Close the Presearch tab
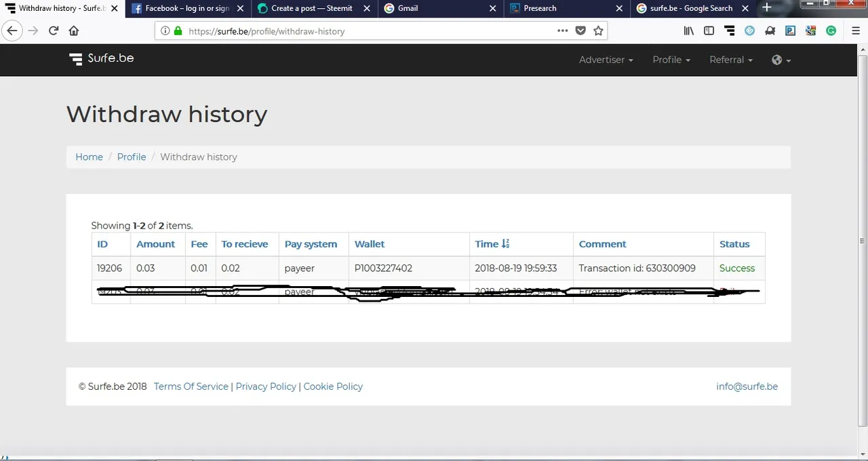 tap(619, 8)
